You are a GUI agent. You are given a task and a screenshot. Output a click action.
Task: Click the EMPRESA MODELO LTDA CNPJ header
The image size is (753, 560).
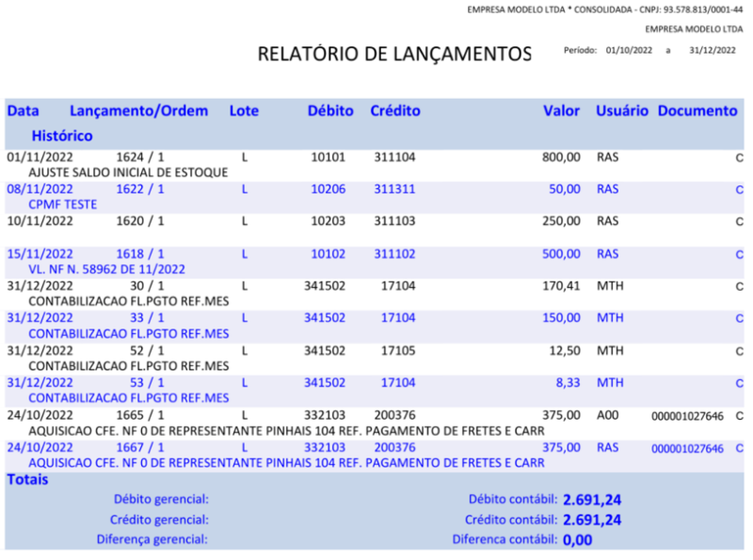pyautogui.click(x=602, y=8)
